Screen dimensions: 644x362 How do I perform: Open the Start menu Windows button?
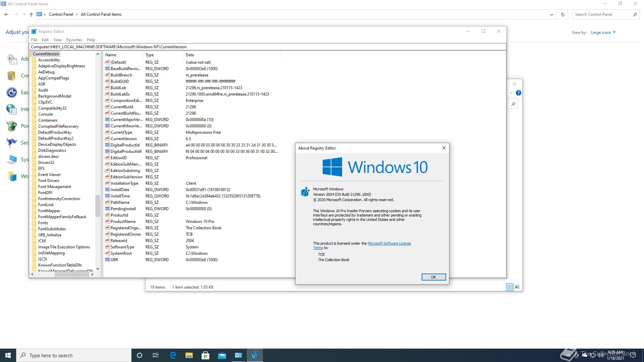8,355
